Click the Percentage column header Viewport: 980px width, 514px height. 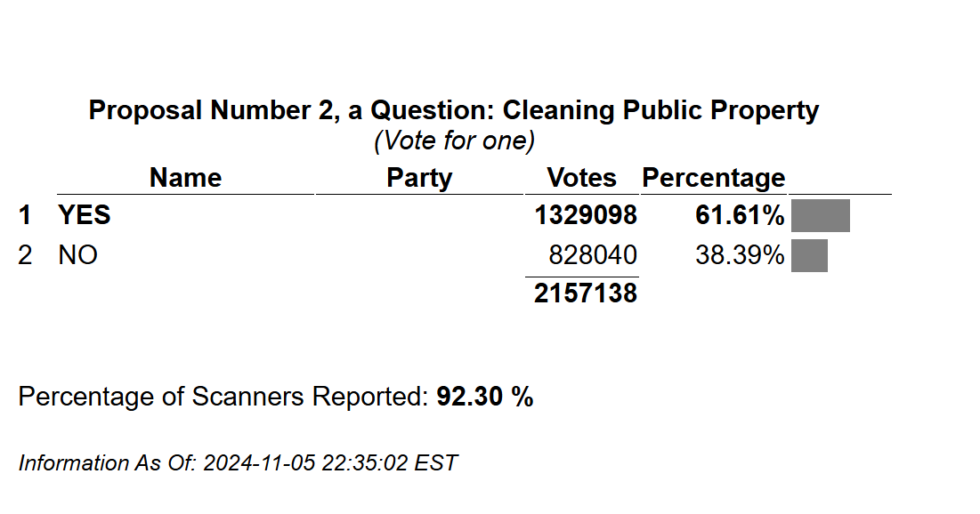pos(713,178)
